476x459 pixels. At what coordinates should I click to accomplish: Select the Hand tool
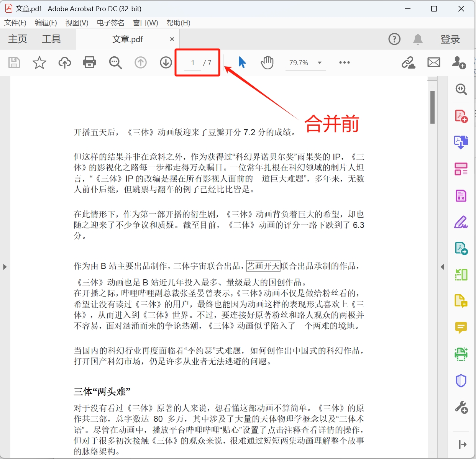pyautogui.click(x=267, y=62)
